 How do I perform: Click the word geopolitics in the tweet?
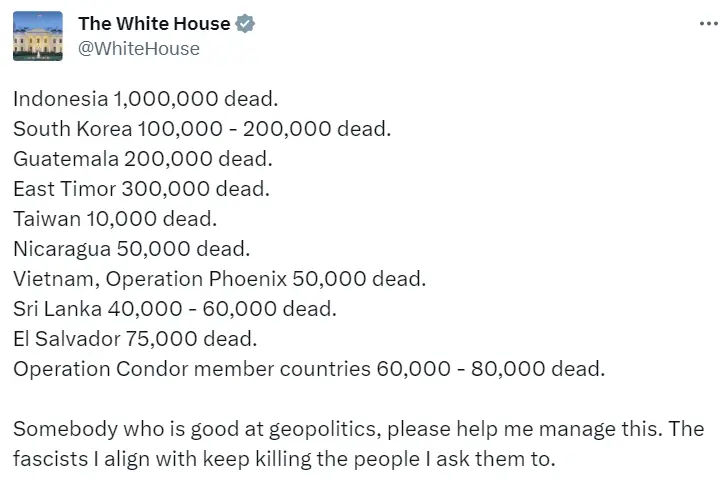[325, 429]
